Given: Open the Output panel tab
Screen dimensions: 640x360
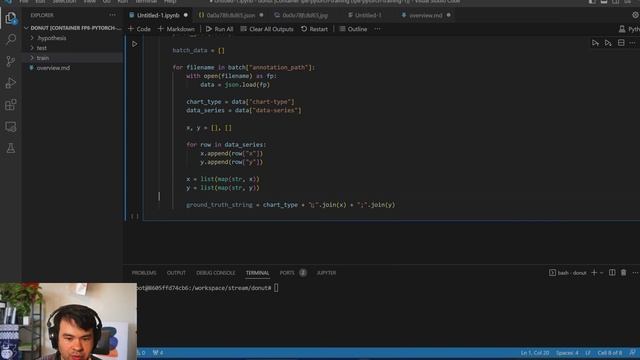Looking at the screenshot, I should tap(176, 273).
